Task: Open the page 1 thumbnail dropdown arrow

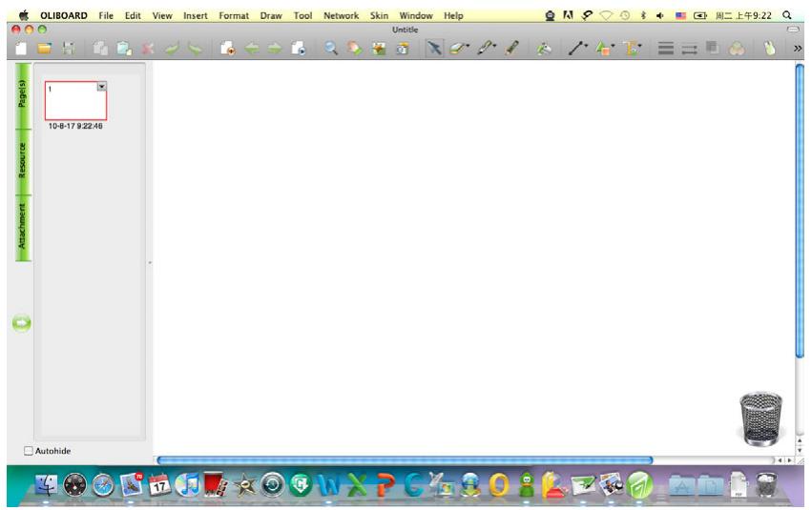Action: pos(102,87)
